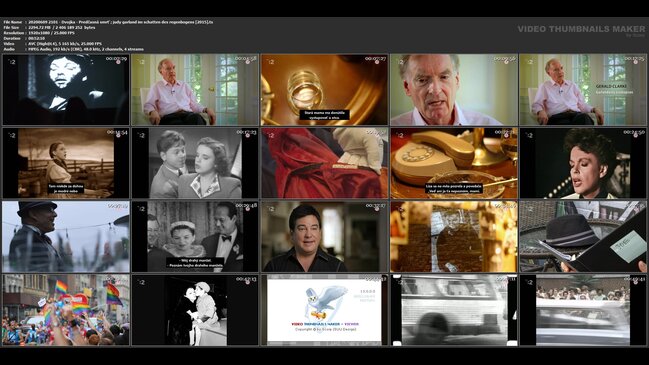Open the rainbow flags parade thumbnail
This screenshot has height=365, width=649.
click(66, 310)
